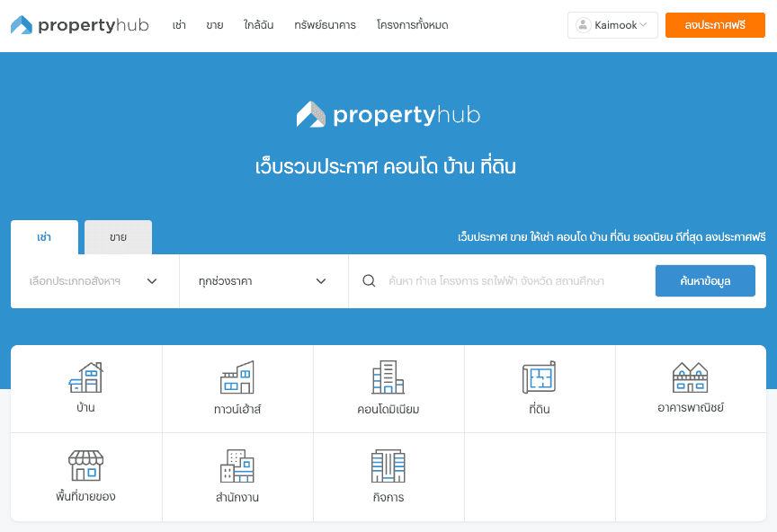Select the พื้นที่ขายของ shop space icon
Image resolution: width=777 pixels, height=532 pixels.
tap(85, 465)
